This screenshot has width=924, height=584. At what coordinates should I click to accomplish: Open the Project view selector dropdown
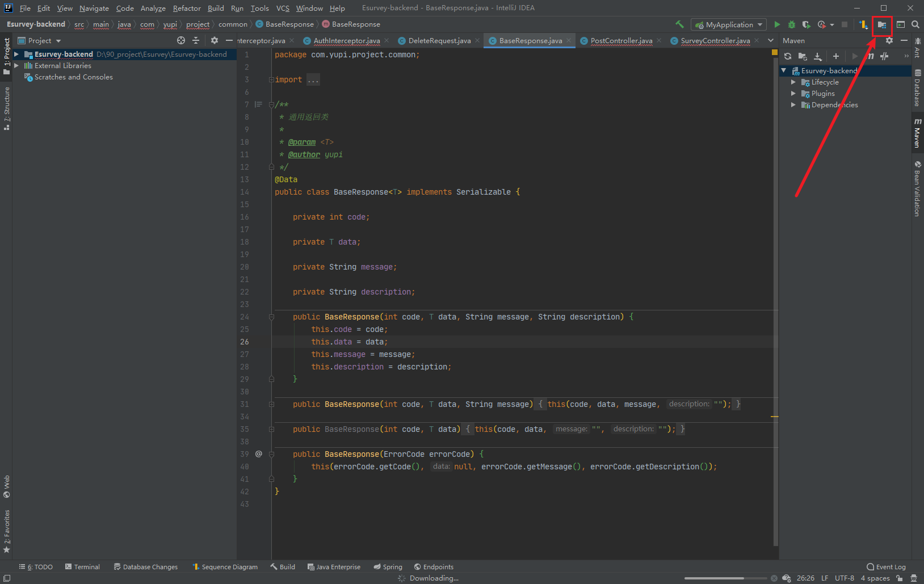(40, 40)
